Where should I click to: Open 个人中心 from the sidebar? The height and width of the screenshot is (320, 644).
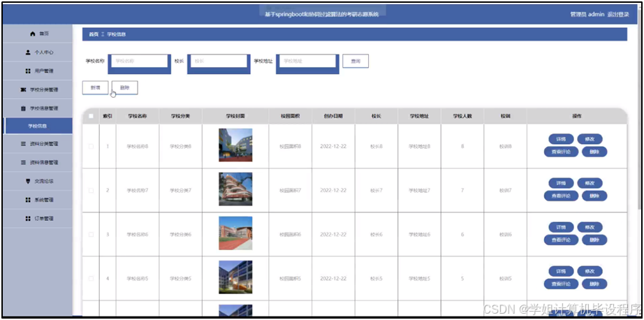[38, 52]
